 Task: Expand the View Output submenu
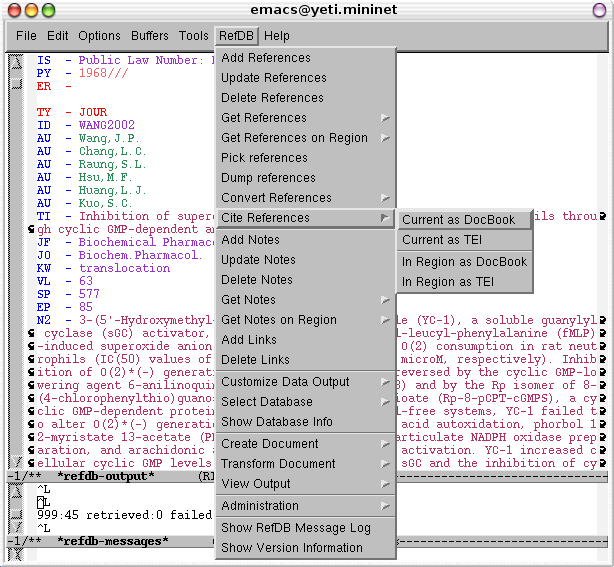[256, 484]
